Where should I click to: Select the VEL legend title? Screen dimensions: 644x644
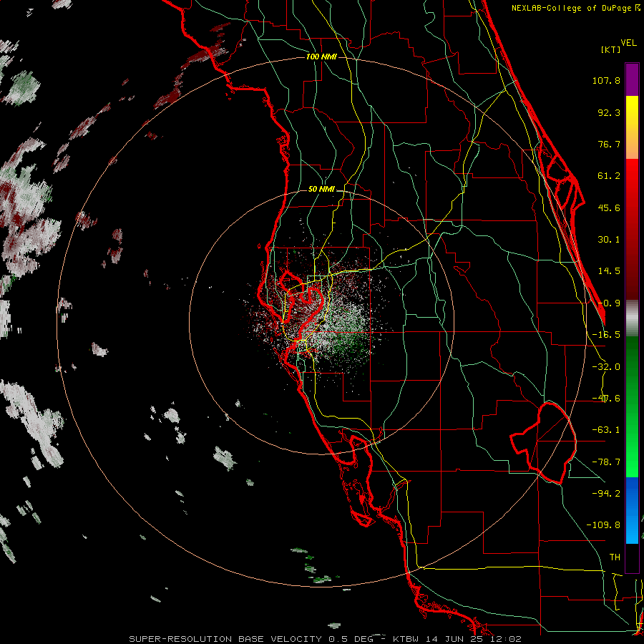[x=628, y=43]
